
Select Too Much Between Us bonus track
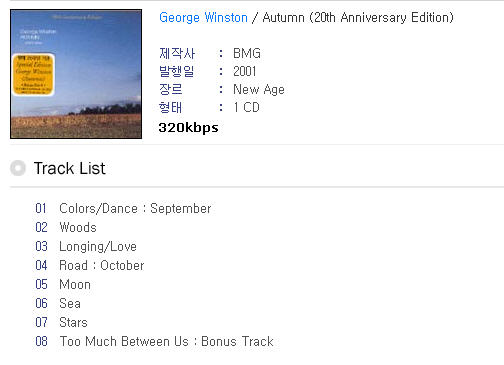167,342
